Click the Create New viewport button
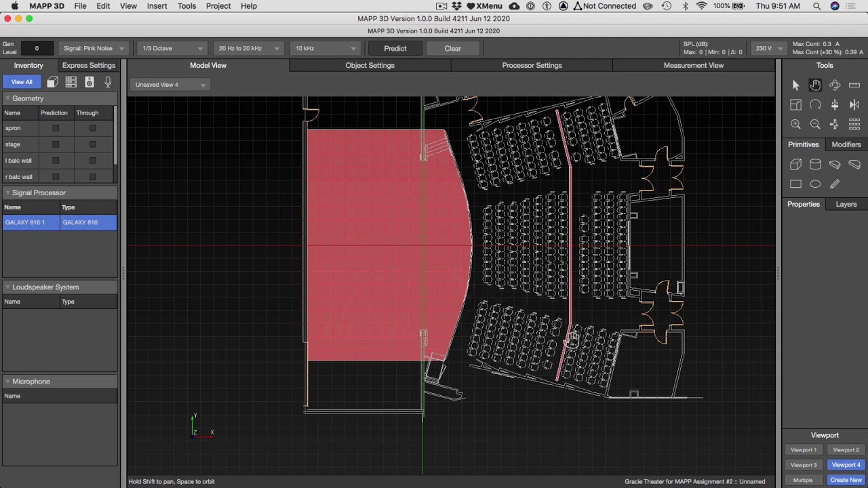The height and width of the screenshot is (488, 868). point(846,480)
